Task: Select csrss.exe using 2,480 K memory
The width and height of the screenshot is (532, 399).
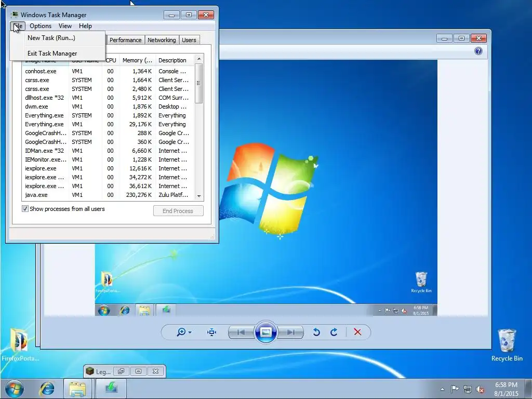Action: (x=109, y=89)
